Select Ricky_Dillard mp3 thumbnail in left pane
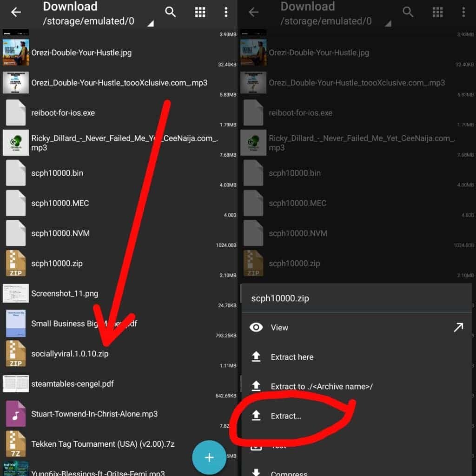This screenshot has height=476, width=476. 16,143
